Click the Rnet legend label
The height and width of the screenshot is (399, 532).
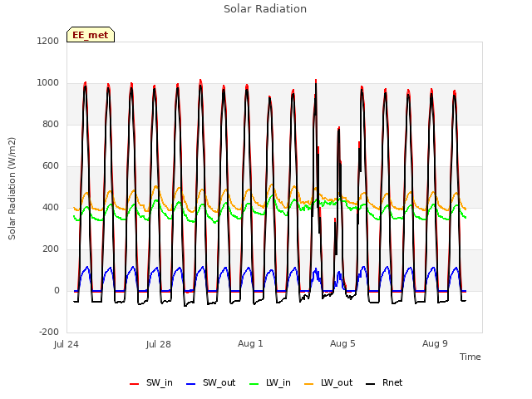coord(392,382)
